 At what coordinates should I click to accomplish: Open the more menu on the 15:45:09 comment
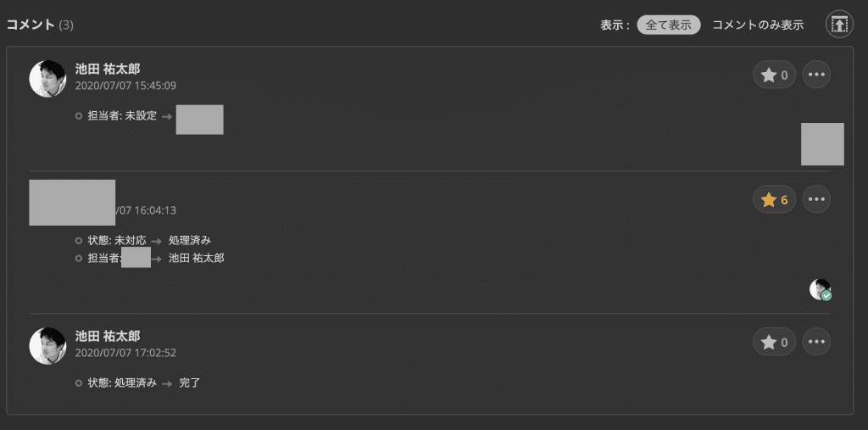(816, 75)
